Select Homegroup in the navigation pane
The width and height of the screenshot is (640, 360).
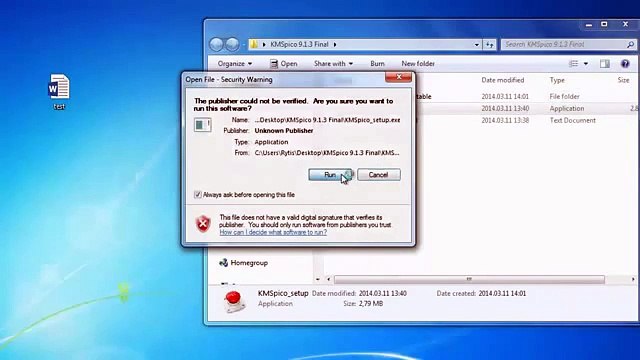[249, 263]
